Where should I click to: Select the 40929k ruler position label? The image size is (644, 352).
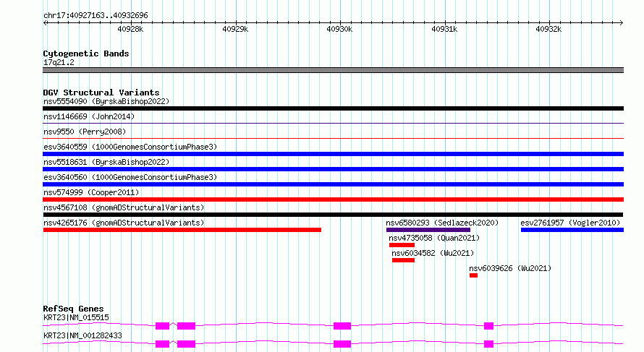[x=235, y=29]
